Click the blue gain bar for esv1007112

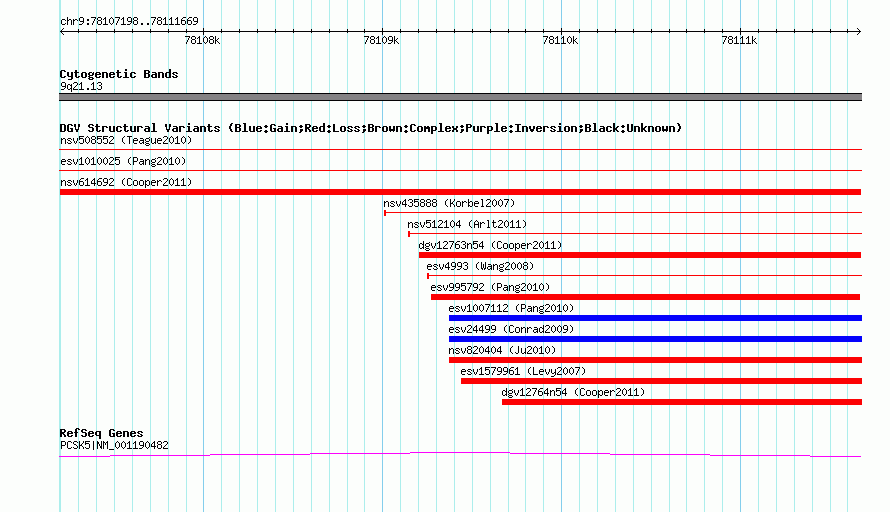(655, 318)
